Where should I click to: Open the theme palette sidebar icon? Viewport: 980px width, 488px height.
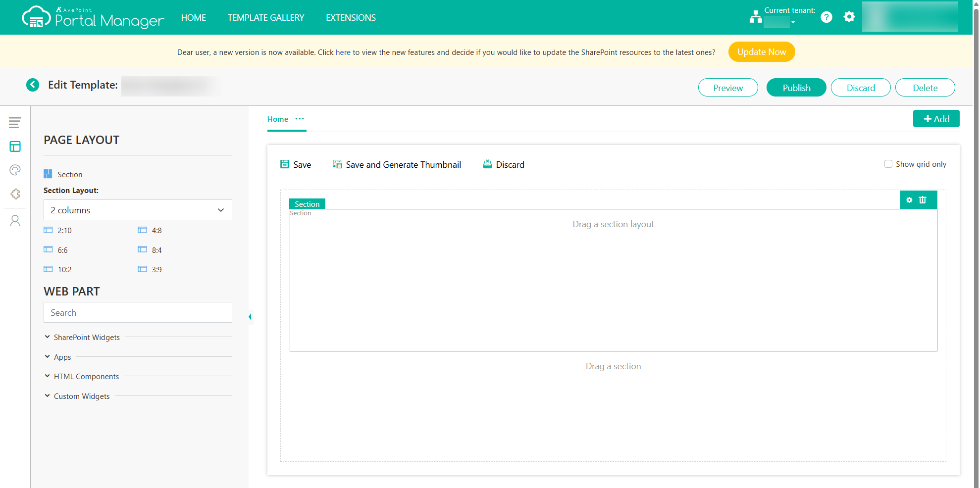15,170
